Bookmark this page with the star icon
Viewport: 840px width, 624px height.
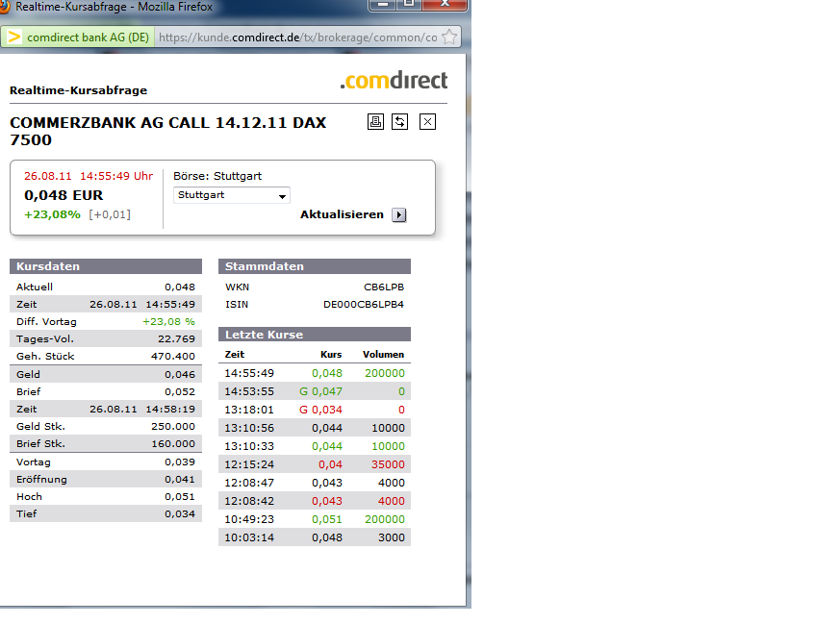coord(449,37)
